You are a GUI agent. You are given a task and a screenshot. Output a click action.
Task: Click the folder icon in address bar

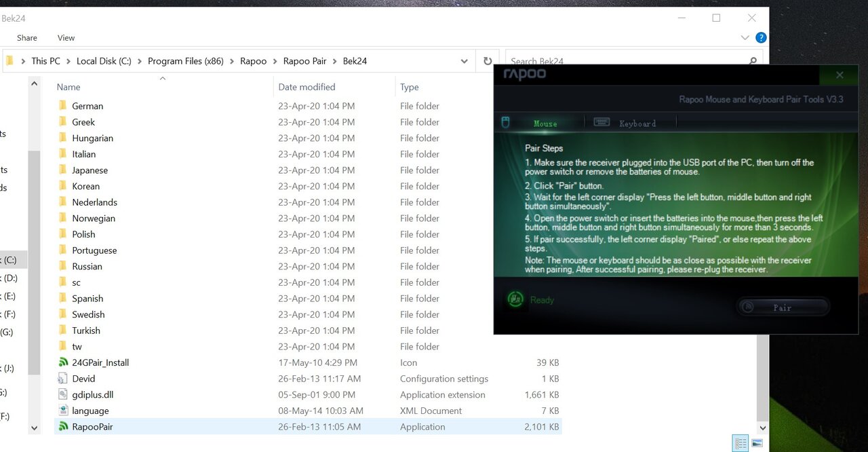(x=9, y=61)
